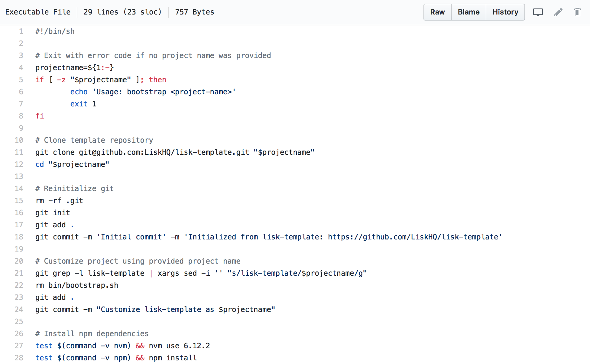Click the echo 'Usage: bootstrap' line
This screenshot has height=364, width=590.
click(x=153, y=92)
